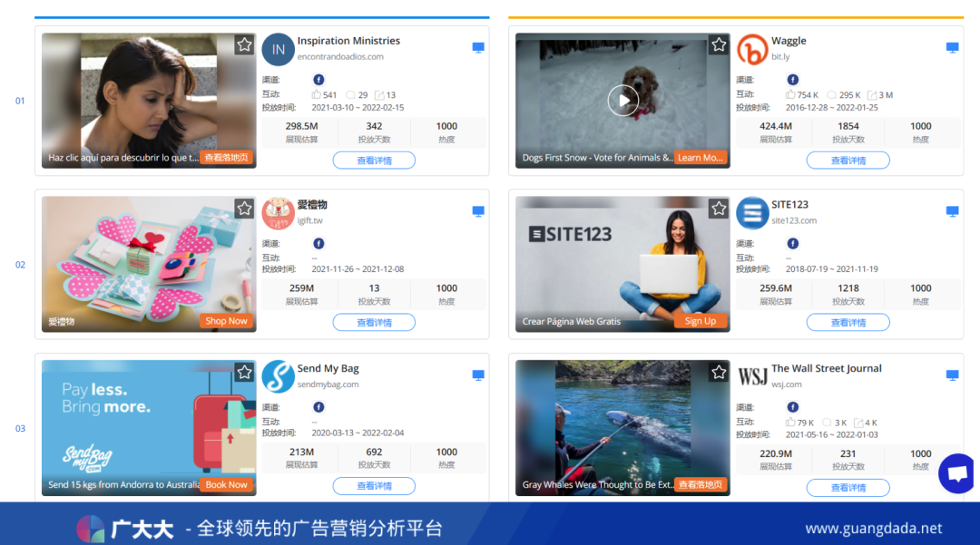980x545 pixels.
Task: Open the 愛禮物 advertiser avatar
Action: 279,213
